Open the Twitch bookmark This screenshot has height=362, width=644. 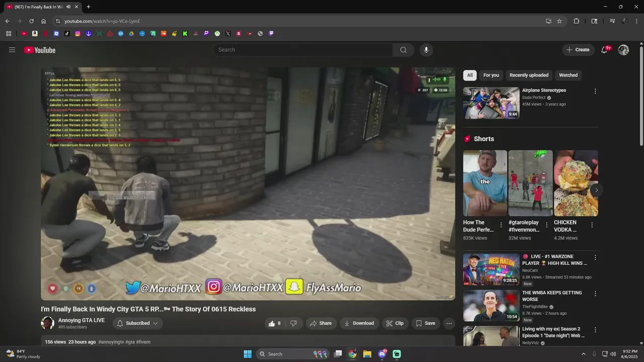(x=271, y=34)
